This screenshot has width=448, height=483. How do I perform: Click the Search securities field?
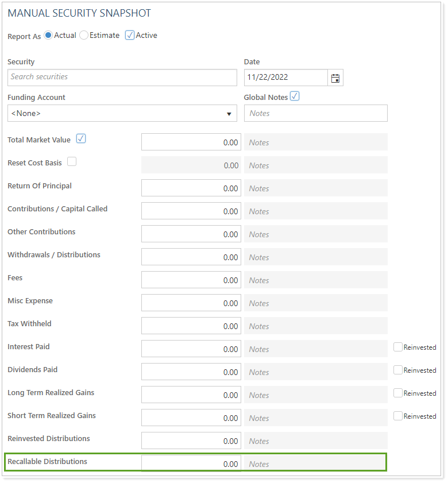(x=122, y=77)
